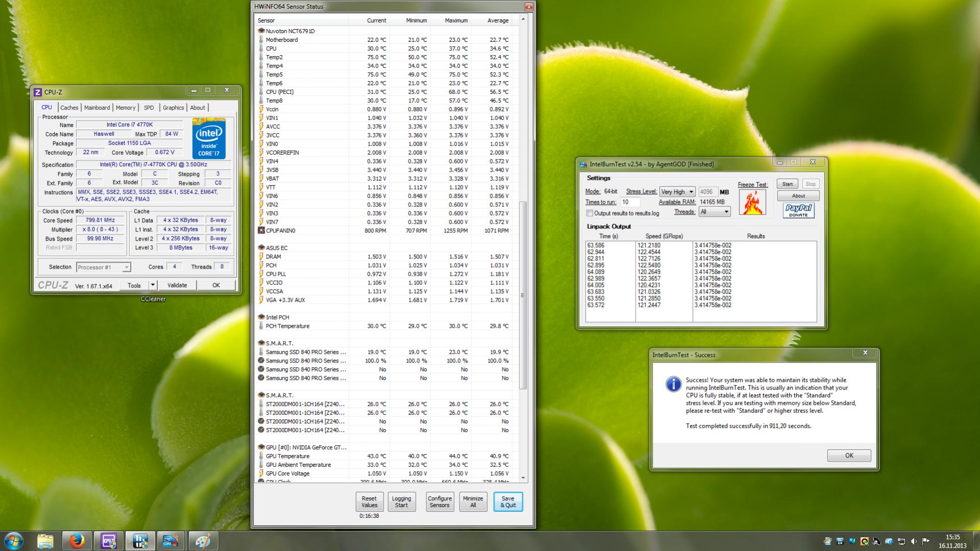Open the Stress Level dropdown in IntelBurnTest
Image resolution: width=980 pixels, height=551 pixels.
[677, 191]
